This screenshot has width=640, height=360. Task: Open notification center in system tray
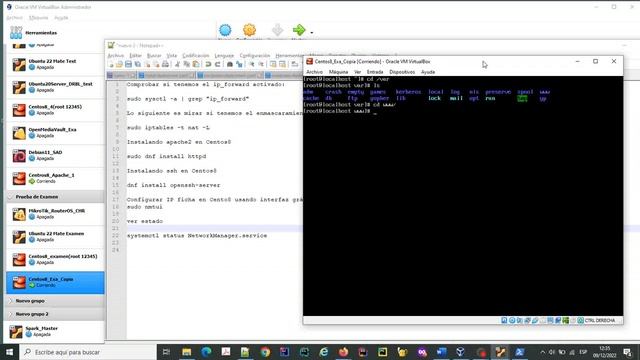click(x=627, y=352)
